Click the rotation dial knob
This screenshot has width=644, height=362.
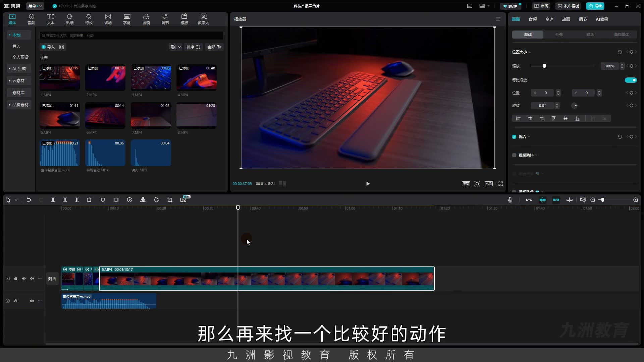[x=575, y=106]
